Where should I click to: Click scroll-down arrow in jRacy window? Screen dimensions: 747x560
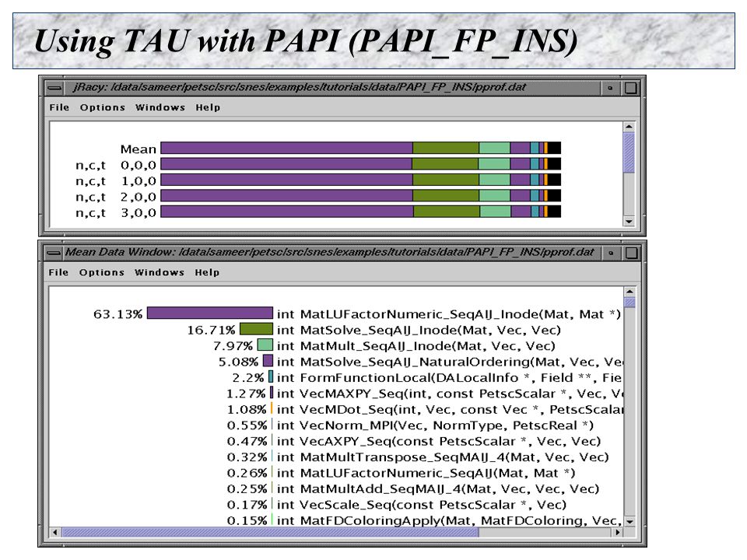point(629,222)
